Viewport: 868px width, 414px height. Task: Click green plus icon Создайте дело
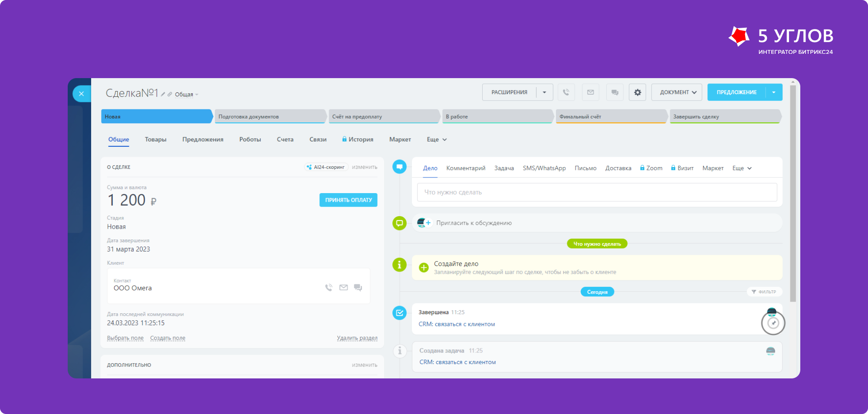tap(424, 268)
